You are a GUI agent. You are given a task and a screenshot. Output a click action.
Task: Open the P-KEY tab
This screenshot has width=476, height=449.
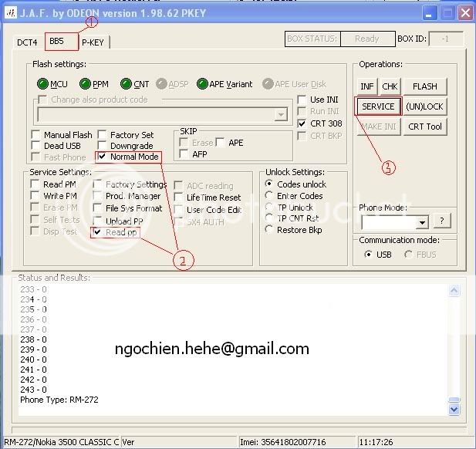tap(93, 42)
